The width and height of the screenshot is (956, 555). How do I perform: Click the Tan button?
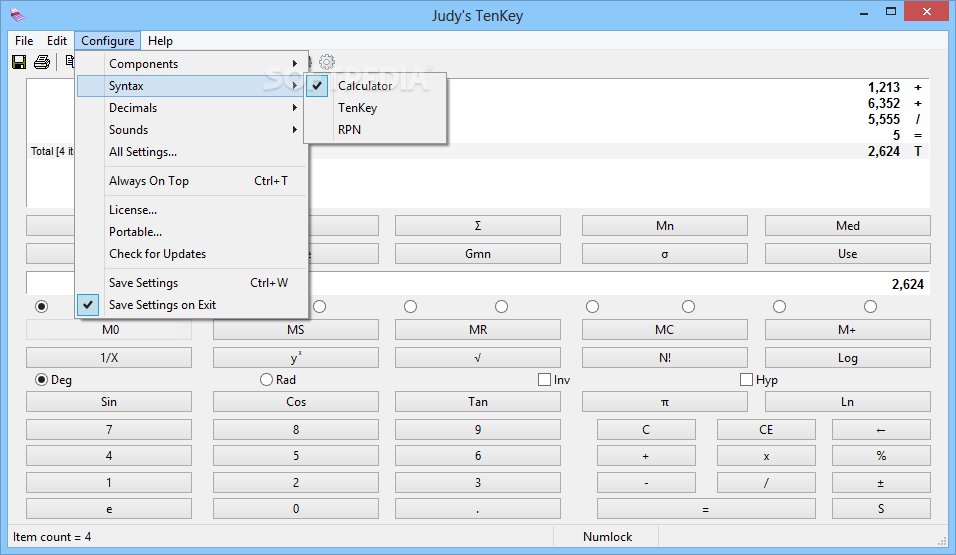coord(477,402)
